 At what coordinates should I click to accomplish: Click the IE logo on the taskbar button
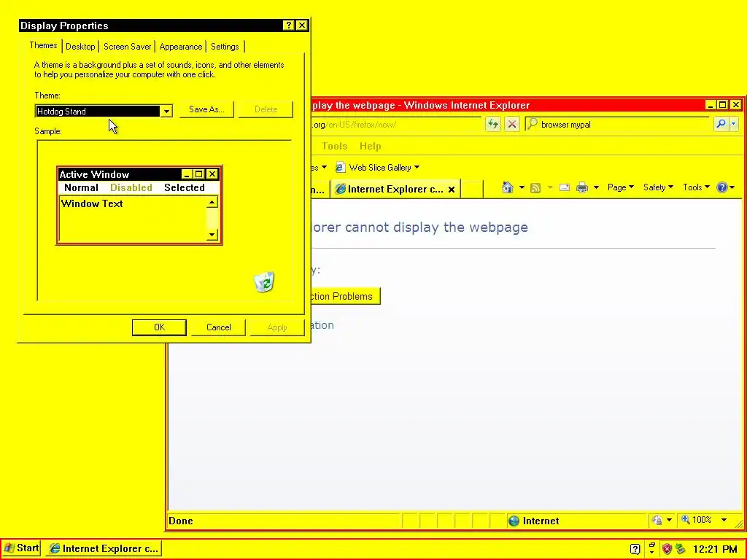(55, 548)
